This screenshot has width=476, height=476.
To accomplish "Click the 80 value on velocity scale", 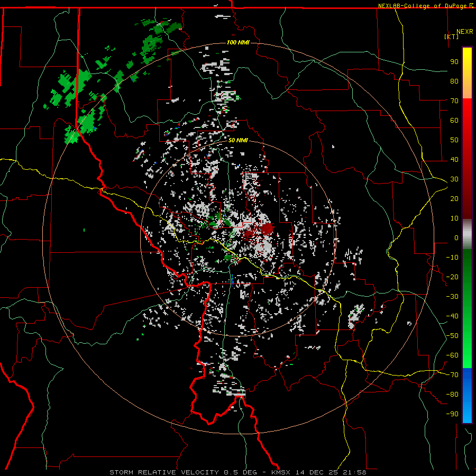I will tap(454, 81).
